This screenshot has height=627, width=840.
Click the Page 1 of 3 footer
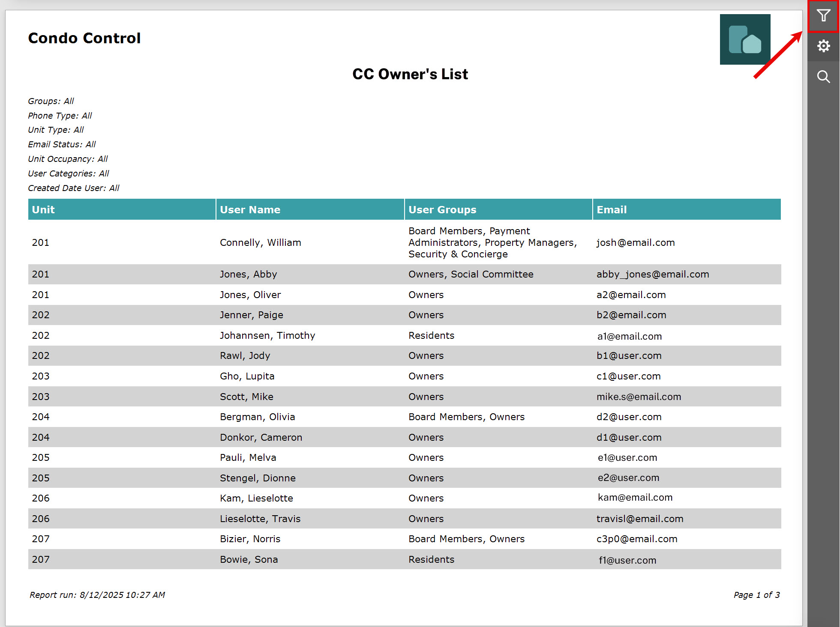756,595
